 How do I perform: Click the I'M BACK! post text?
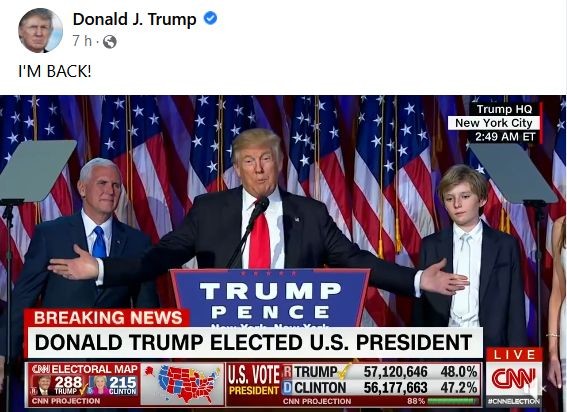tap(55, 71)
